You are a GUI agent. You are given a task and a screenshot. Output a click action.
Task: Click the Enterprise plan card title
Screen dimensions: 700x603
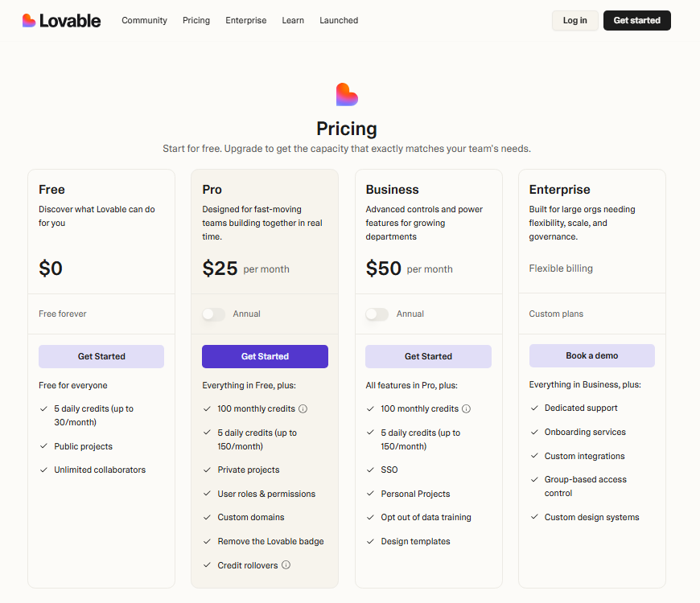[560, 190]
